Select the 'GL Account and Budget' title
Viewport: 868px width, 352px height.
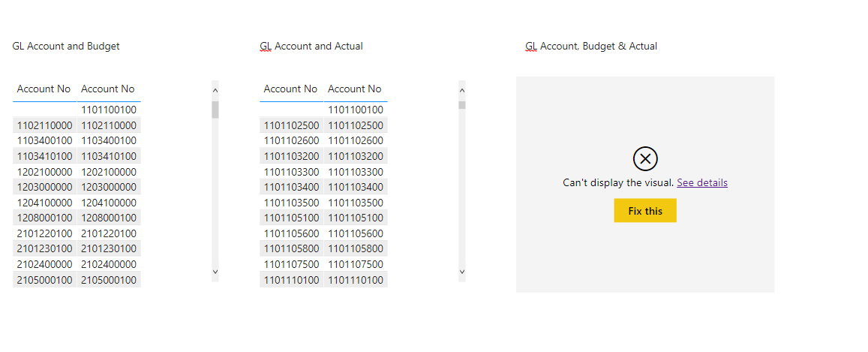coord(66,47)
